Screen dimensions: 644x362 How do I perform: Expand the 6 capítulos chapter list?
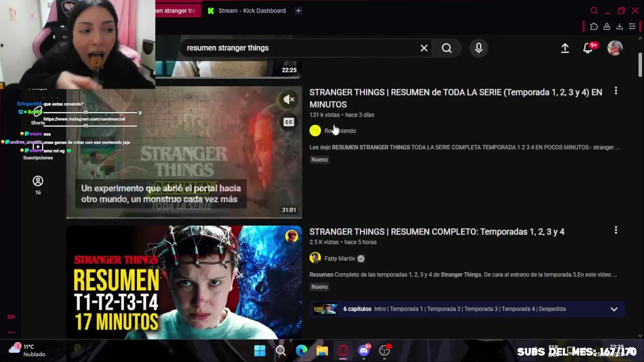[614, 309]
